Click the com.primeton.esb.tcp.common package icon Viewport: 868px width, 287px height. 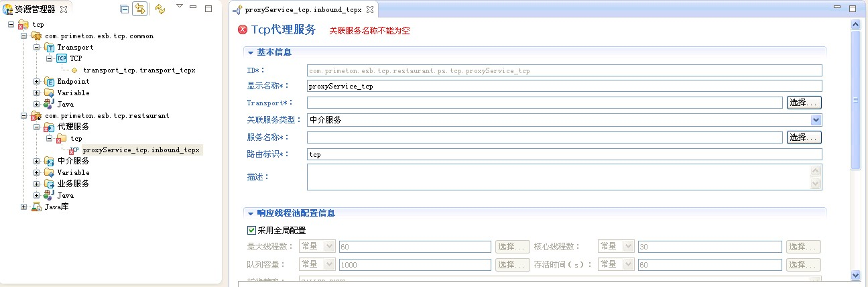pyautogui.click(x=37, y=36)
